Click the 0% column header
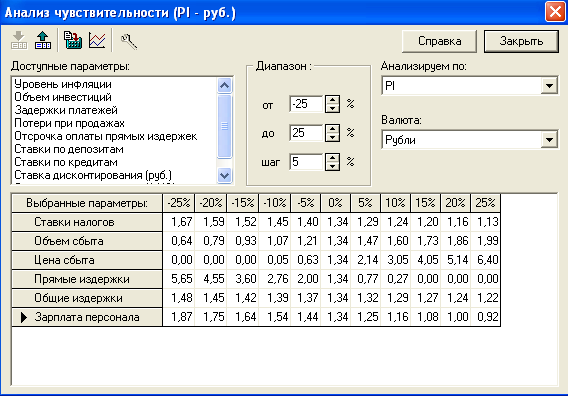 click(x=335, y=203)
